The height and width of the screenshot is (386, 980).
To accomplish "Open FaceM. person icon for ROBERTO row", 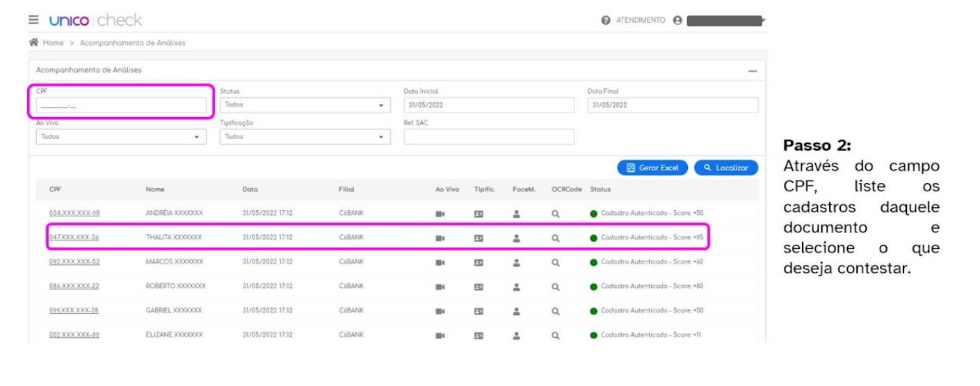I will tap(517, 286).
